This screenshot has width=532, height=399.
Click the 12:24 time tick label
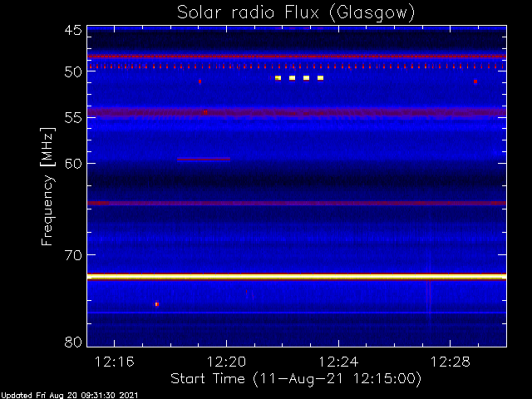pos(338,362)
